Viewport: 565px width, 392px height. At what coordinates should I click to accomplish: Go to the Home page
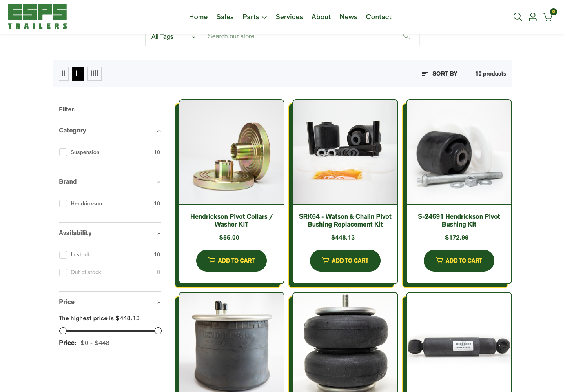[x=198, y=17]
